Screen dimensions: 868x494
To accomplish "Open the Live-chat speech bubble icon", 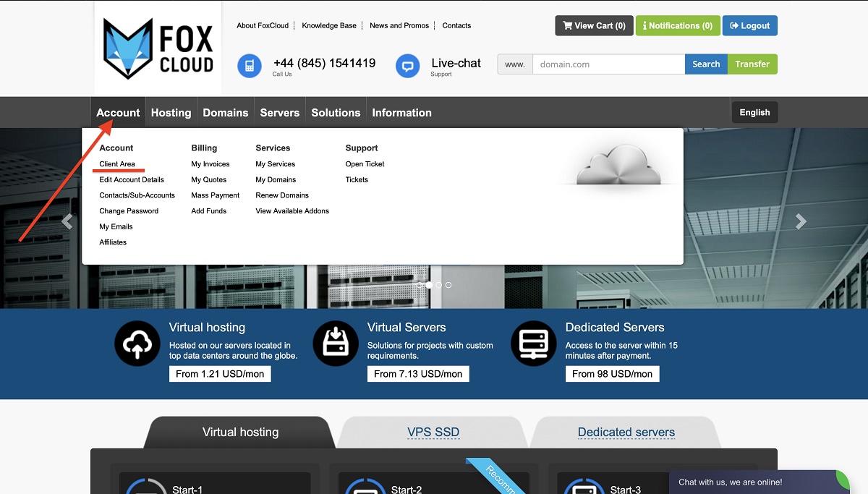I will click(x=408, y=66).
